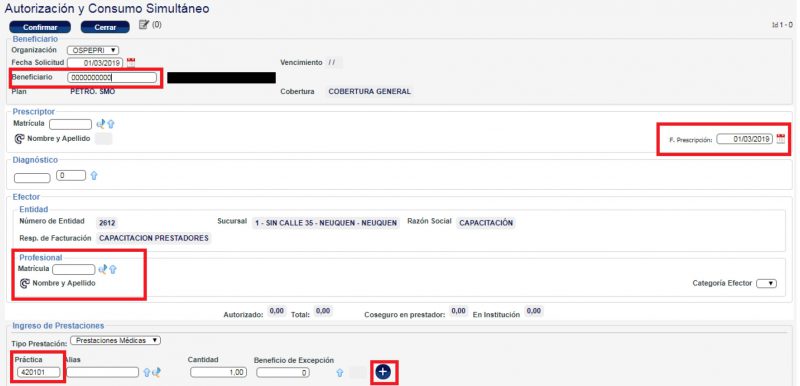Image resolution: width=800 pixels, height=386 pixels.
Task: Click the Diagnóstico field containing 0
Action: 71,175
